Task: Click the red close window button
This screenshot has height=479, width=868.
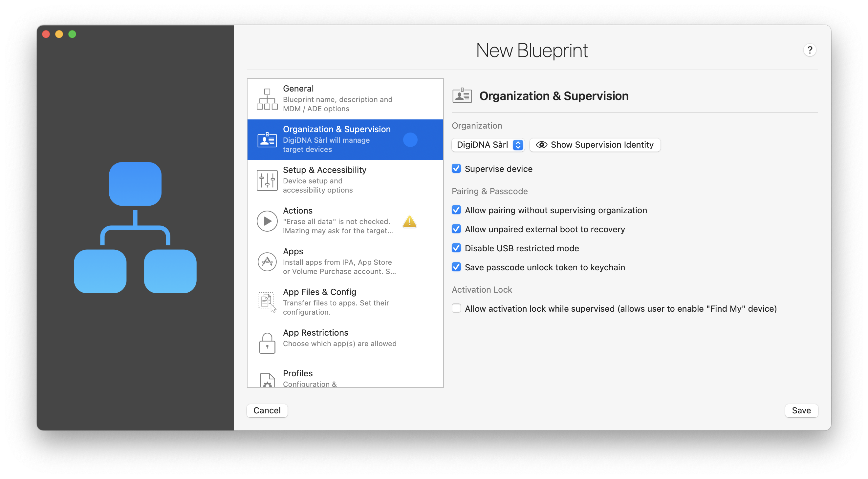Action: (46, 34)
